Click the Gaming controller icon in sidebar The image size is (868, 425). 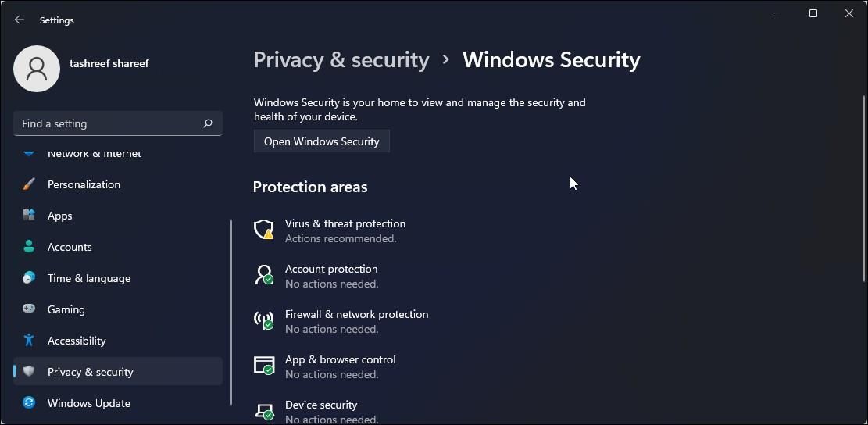pos(29,309)
